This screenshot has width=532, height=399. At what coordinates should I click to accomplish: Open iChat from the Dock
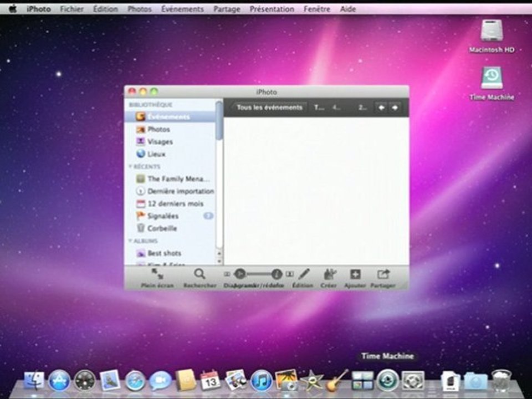point(160,381)
